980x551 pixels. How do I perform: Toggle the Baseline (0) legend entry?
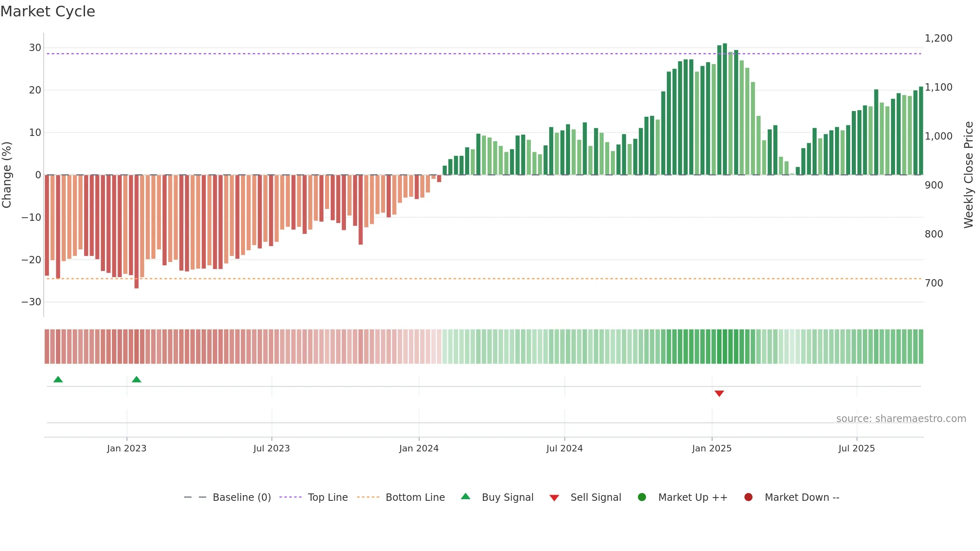[227, 498]
